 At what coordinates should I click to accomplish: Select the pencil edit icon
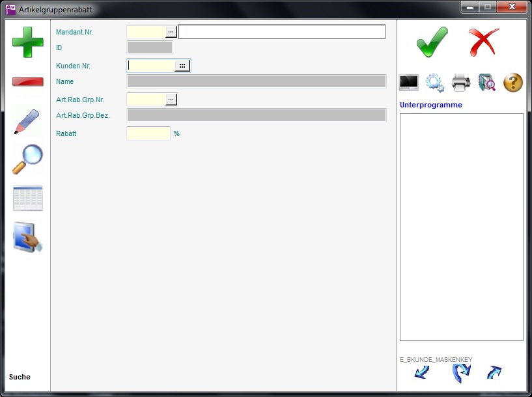(27, 122)
